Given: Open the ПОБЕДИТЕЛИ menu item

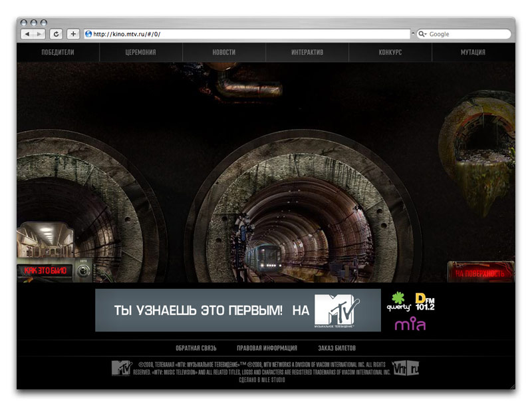Looking at the screenshot, I should 58,53.
